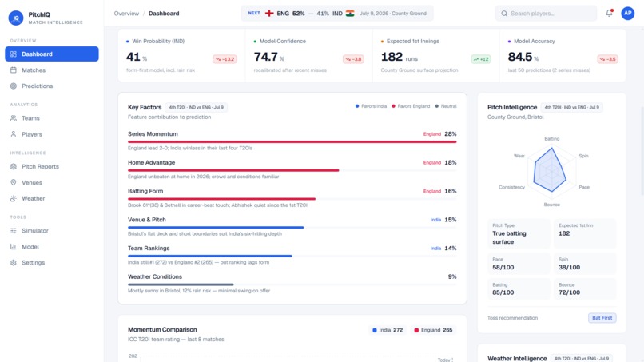This screenshot has width=644, height=362.
Task: Navigate to Teams analytics
Action: pos(52,118)
